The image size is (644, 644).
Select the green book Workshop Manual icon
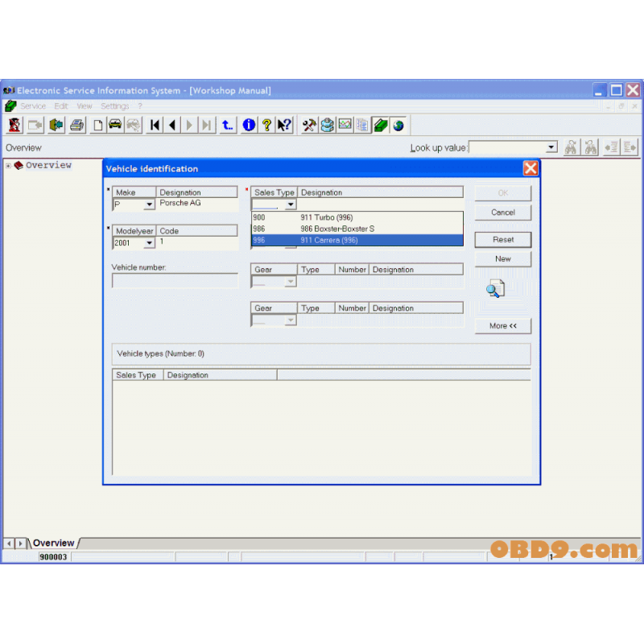381,125
